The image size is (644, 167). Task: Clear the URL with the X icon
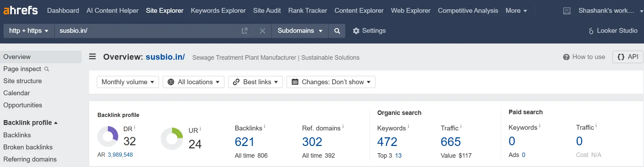click(262, 31)
